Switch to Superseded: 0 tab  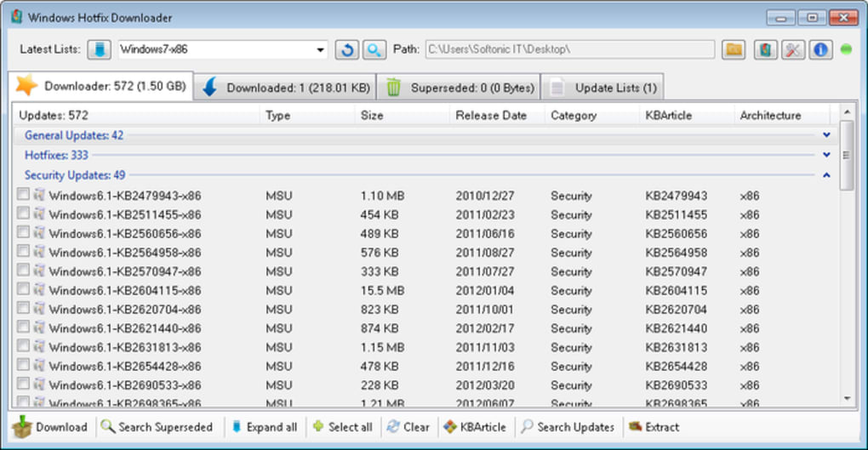pyautogui.click(x=459, y=88)
